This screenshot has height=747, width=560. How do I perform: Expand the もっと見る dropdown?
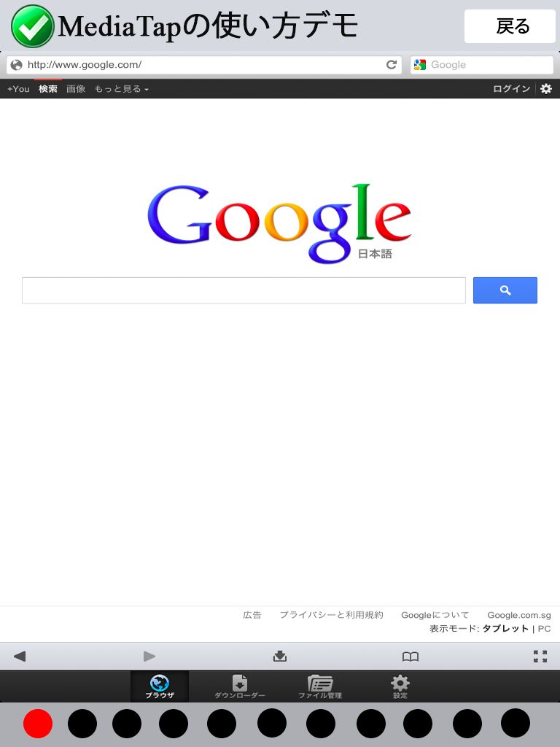click(122, 89)
